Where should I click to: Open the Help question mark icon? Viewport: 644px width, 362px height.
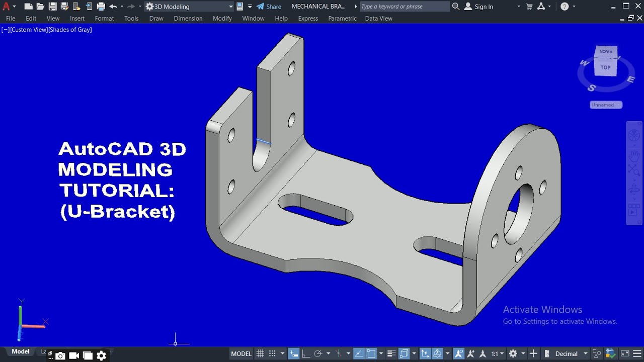click(565, 7)
